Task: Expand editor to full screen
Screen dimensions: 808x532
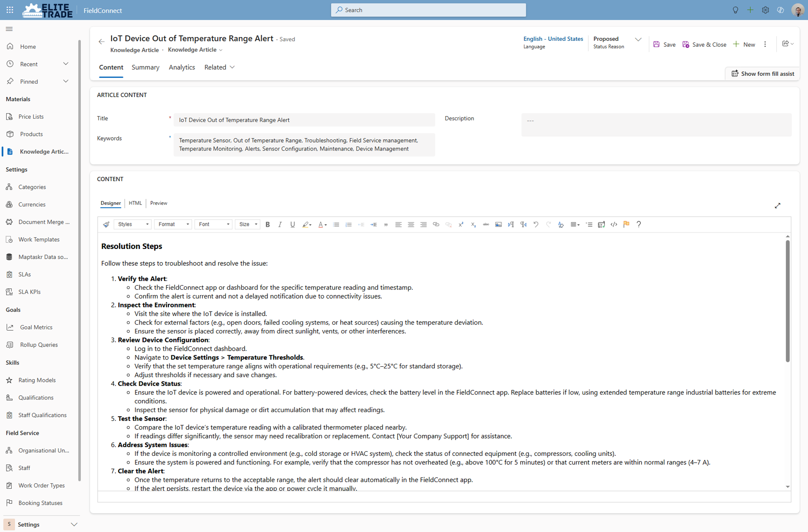Action: pos(777,206)
